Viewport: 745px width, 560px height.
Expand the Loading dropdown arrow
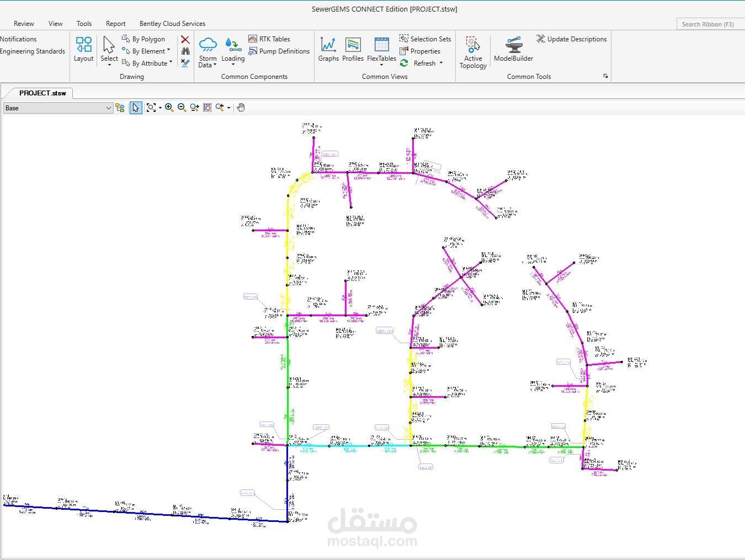[233, 65]
